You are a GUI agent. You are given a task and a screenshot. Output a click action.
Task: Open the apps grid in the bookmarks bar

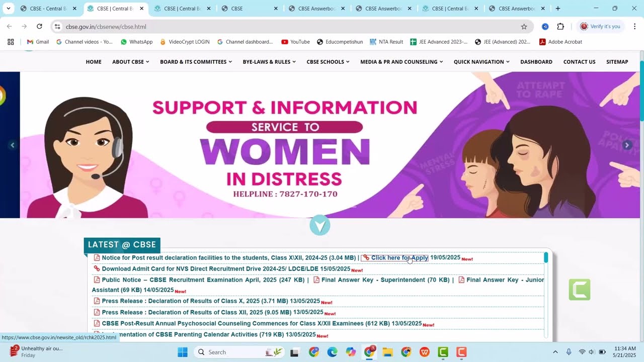(11, 42)
